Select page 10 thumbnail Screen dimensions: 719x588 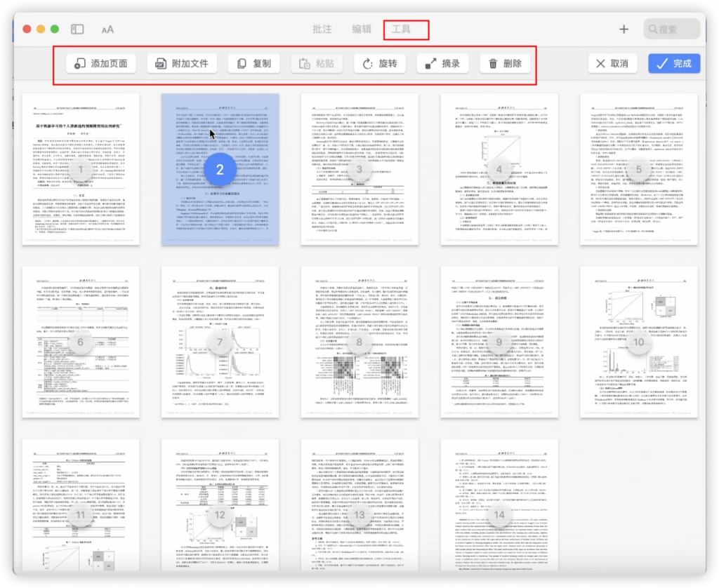tap(639, 342)
